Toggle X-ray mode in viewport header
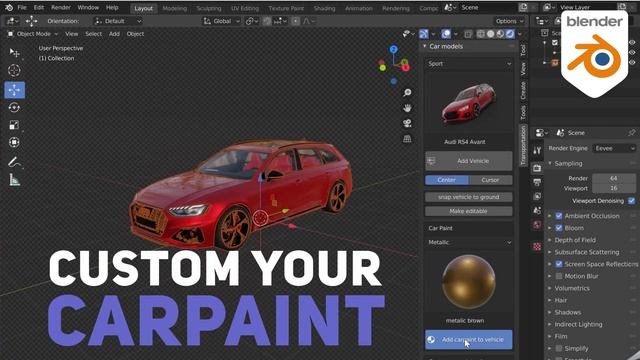640x360 pixels. click(468, 34)
